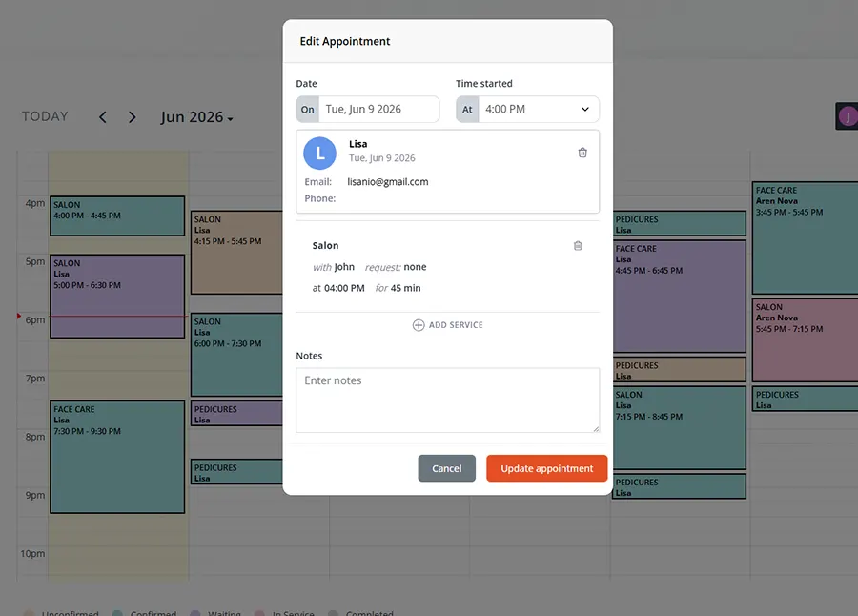The width and height of the screenshot is (858, 616).
Task: Open Salon appointment 4:00 PM - 4:45 PM
Action: pyautogui.click(x=117, y=216)
